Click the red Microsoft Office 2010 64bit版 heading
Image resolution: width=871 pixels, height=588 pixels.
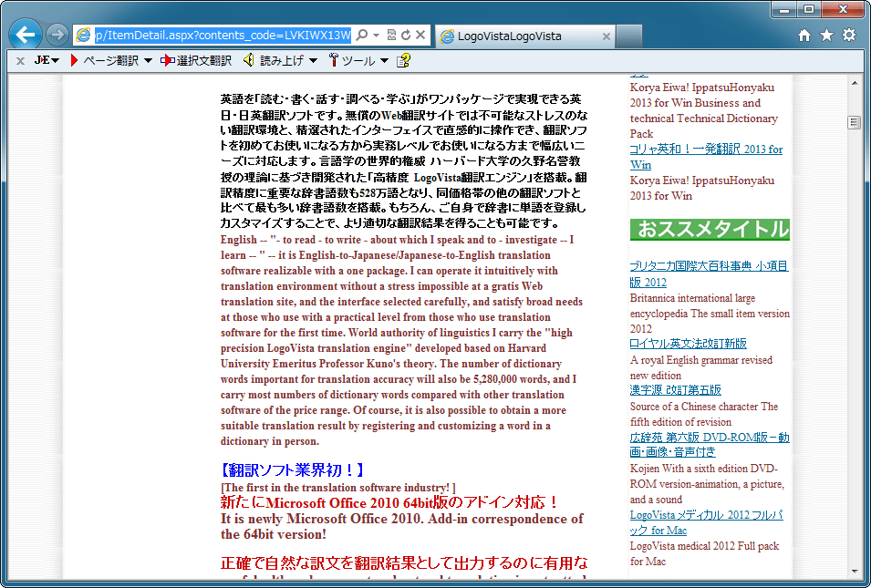click(390, 502)
